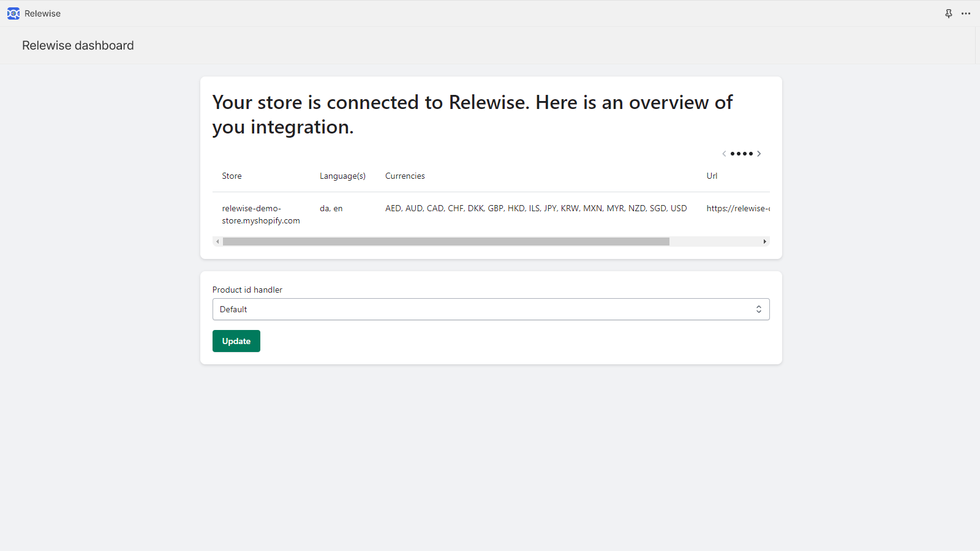Viewport: 980px width, 551px height.
Task: Click the Relewise logo icon
Action: tap(13, 13)
